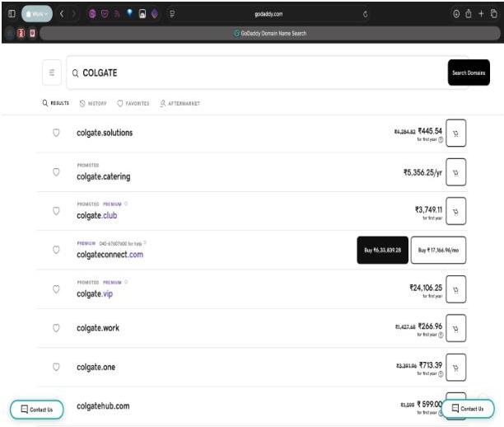The image size is (504, 427).
Task: Favorite colgate.one with the heart
Action: [x=56, y=367]
